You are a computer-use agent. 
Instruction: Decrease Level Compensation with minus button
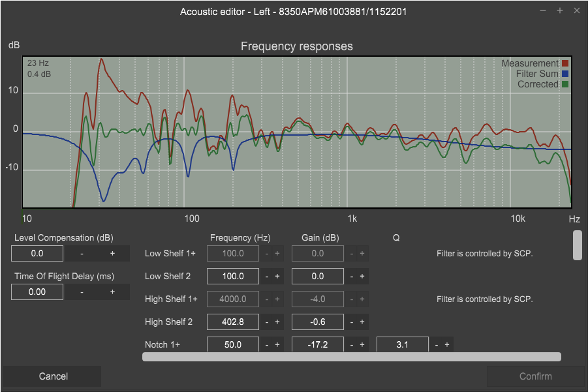click(82, 254)
